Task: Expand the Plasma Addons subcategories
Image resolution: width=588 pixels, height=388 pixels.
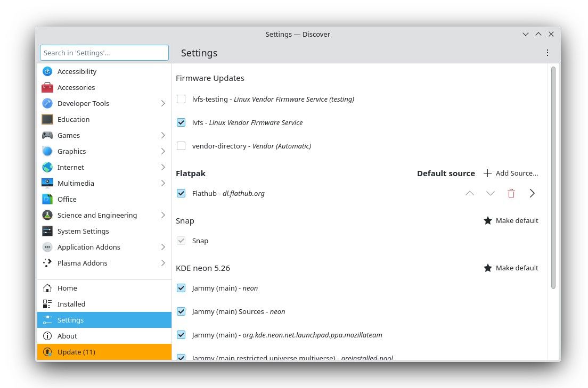Action: tap(163, 263)
